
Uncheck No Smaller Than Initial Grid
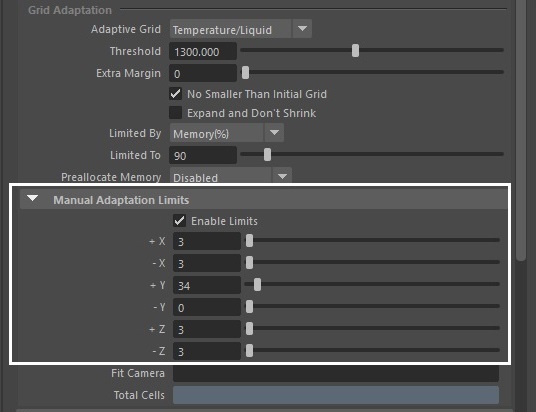pos(176,94)
